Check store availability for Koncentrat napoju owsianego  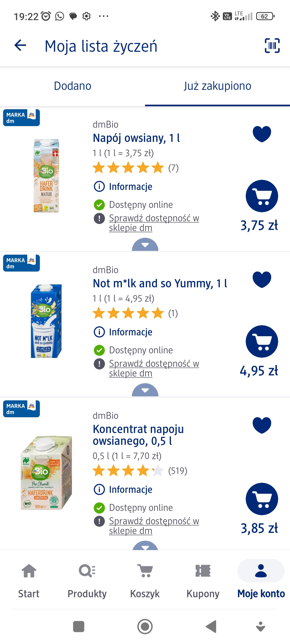pyautogui.click(x=154, y=526)
